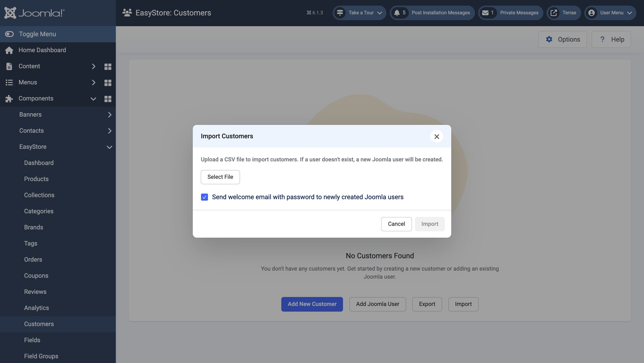Open EasyStore Analytics in sidebar
Screen dimensions: 644x363
[x=36, y=308]
